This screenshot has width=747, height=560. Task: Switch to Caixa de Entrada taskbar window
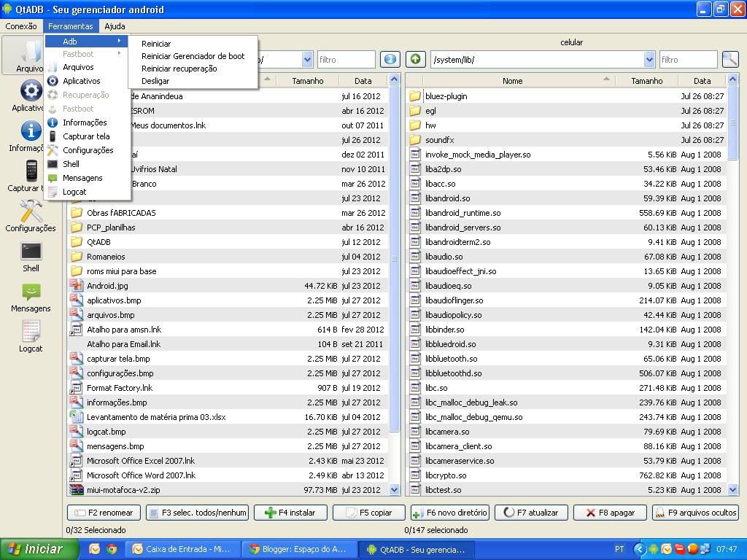[x=182, y=549]
